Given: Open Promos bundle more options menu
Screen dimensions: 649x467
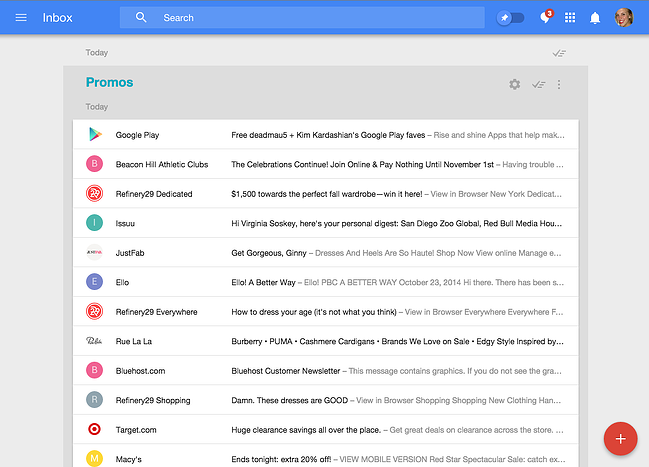Looking at the screenshot, I should 559,84.
